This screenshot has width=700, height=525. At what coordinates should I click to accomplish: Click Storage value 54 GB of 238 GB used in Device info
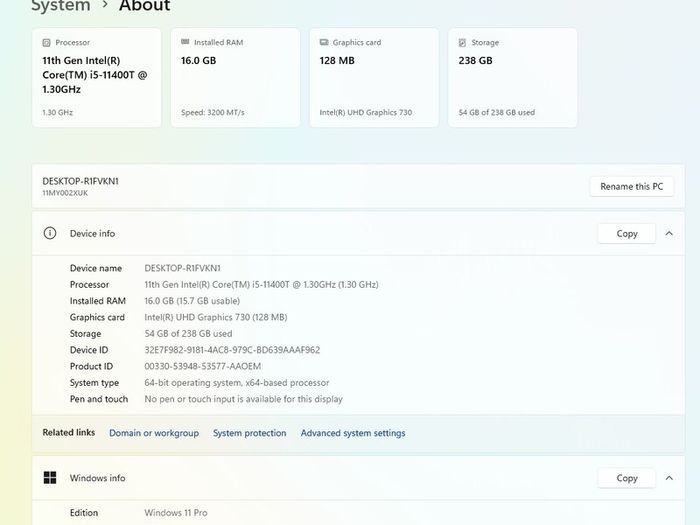coord(188,333)
